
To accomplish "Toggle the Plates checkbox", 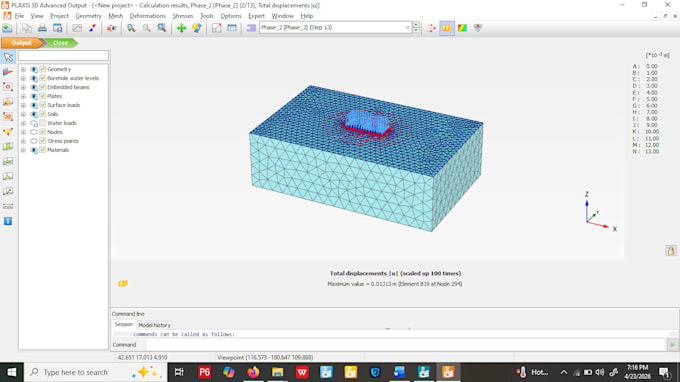I will 42,96.
